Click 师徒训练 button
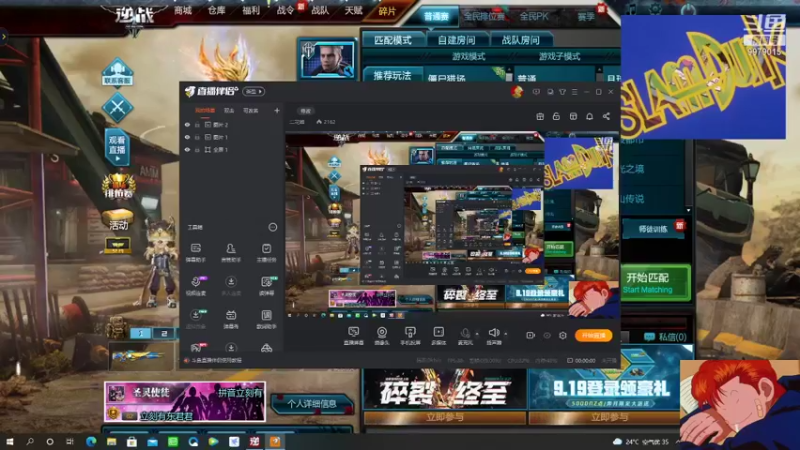This screenshot has height=450, width=800. [x=654, y=229]
